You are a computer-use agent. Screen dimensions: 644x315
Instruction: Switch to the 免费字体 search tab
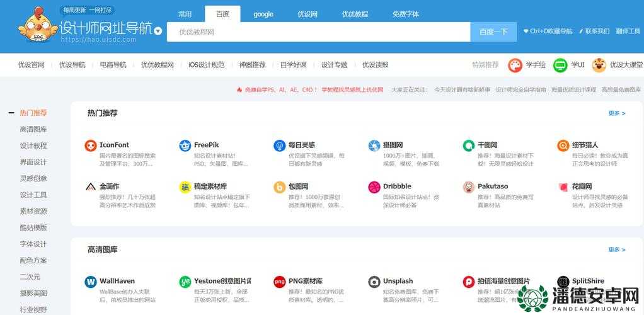coord(406,14)
